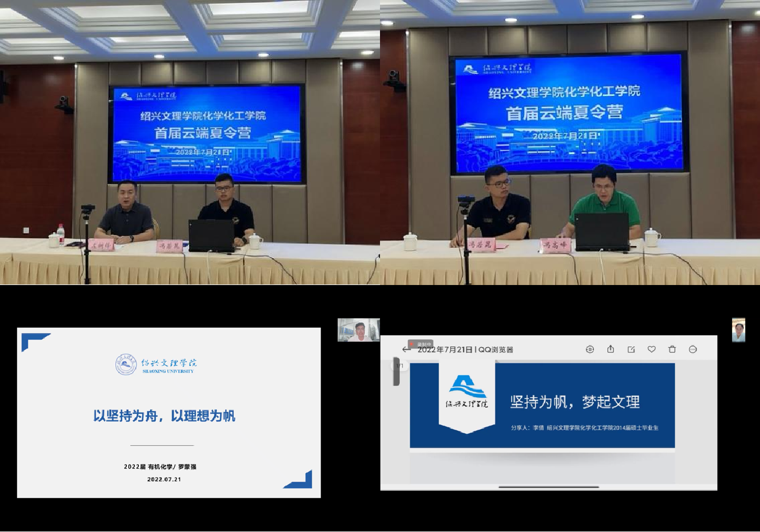Click the '坚持为帆，梦起文理' slide heading

coord(575,402)
